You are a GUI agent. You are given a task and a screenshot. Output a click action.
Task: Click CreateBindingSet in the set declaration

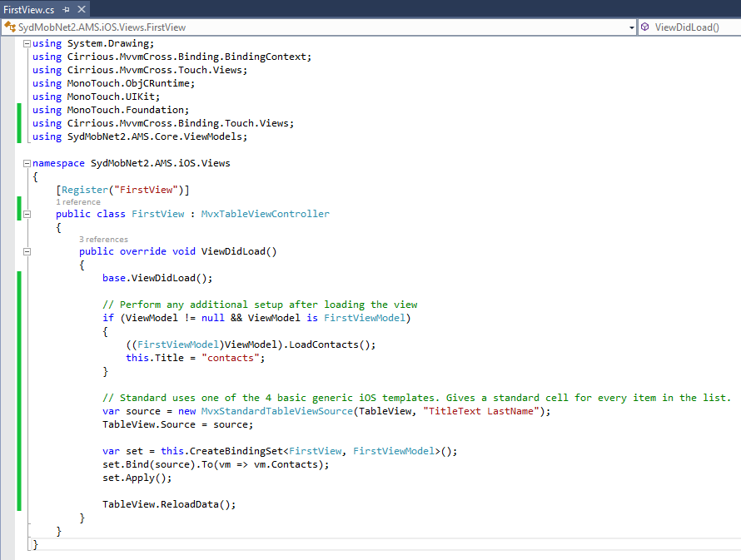(x=236, y=451)
